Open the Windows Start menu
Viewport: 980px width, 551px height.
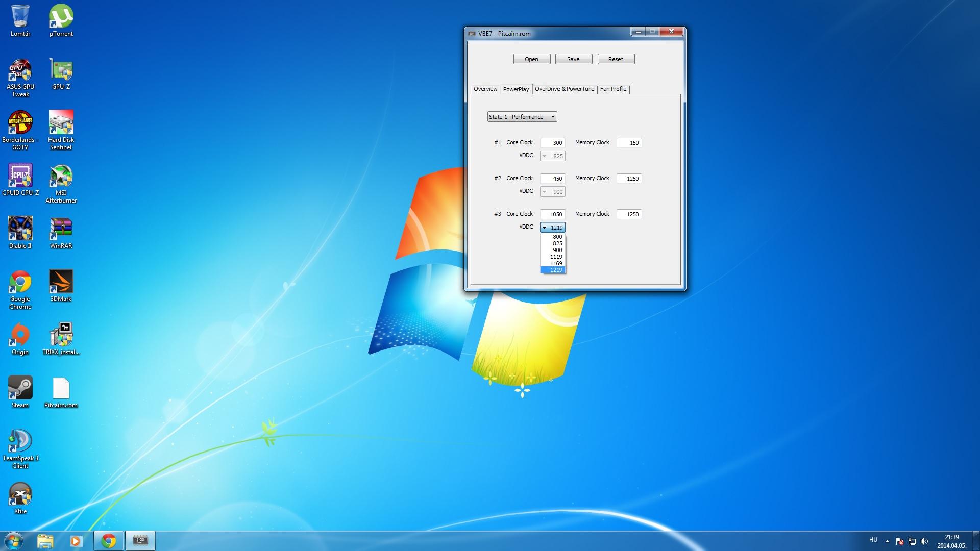(x=14, y=541)
